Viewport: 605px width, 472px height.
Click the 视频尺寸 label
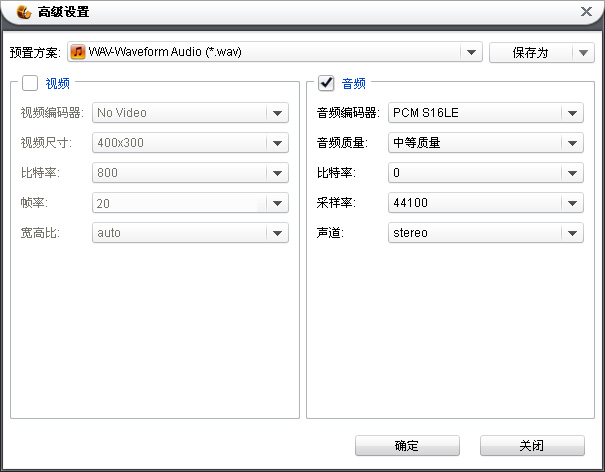46,143
